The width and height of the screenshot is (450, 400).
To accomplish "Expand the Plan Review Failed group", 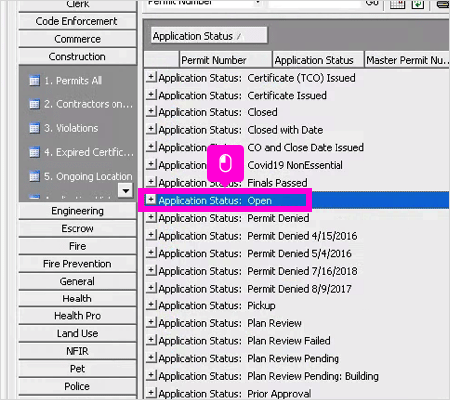I will point(151,340).
